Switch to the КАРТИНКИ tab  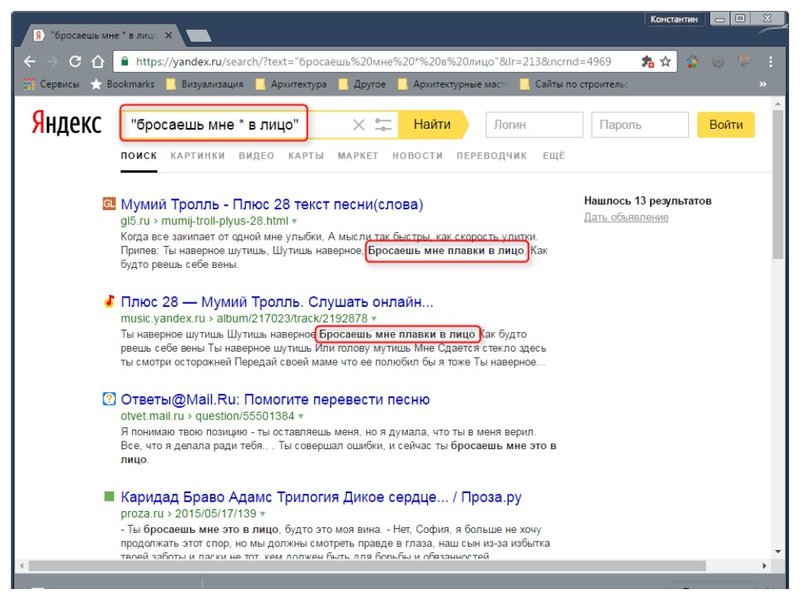197,157
